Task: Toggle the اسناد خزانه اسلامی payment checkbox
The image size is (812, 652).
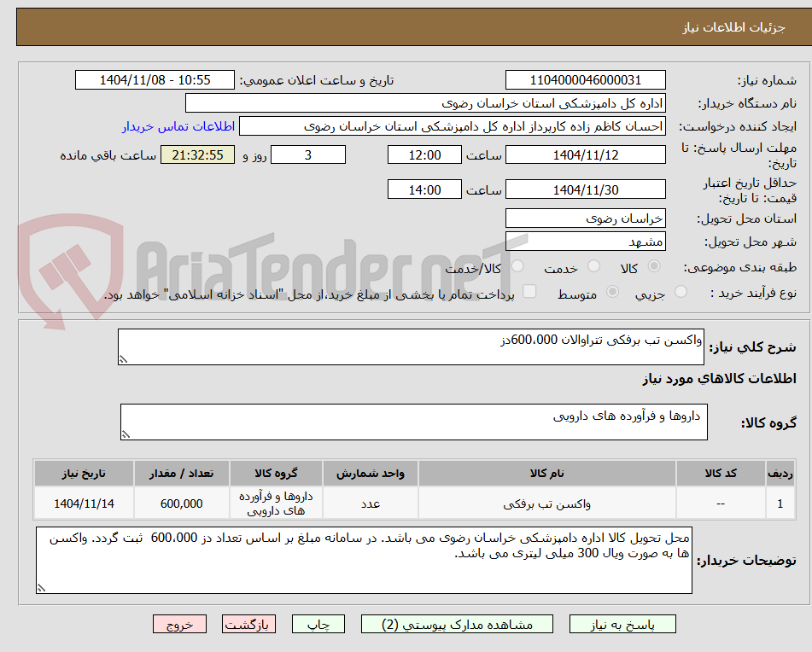Action: click(x=529, y=291)
